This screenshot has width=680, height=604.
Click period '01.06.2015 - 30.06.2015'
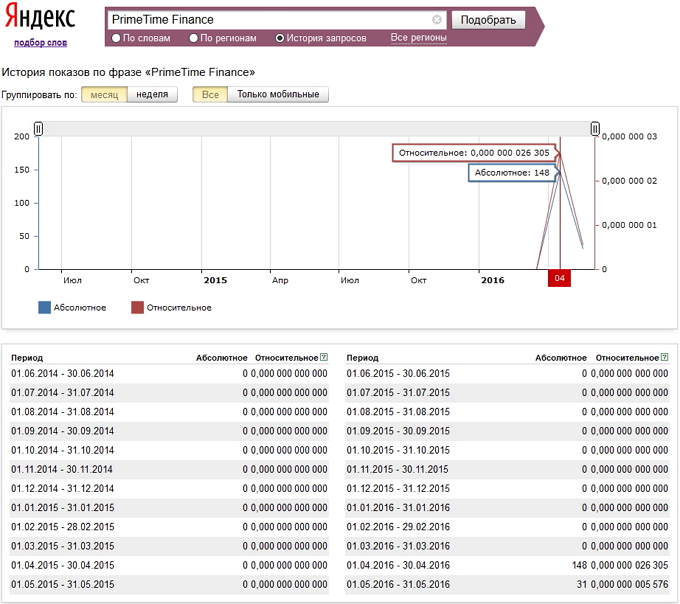click(x=398, y=373)
